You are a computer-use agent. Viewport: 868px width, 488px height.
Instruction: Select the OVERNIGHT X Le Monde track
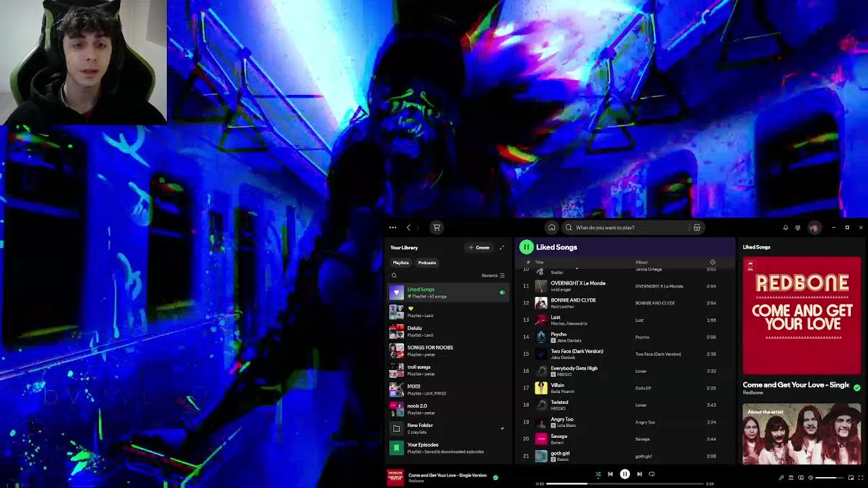tap(625, 286)
